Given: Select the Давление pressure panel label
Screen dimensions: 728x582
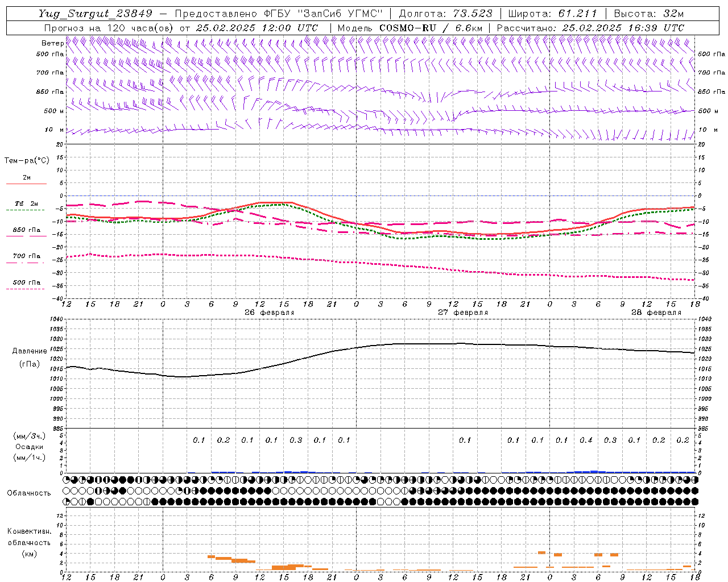Looking at the screenshot, I should pos(30,351).
